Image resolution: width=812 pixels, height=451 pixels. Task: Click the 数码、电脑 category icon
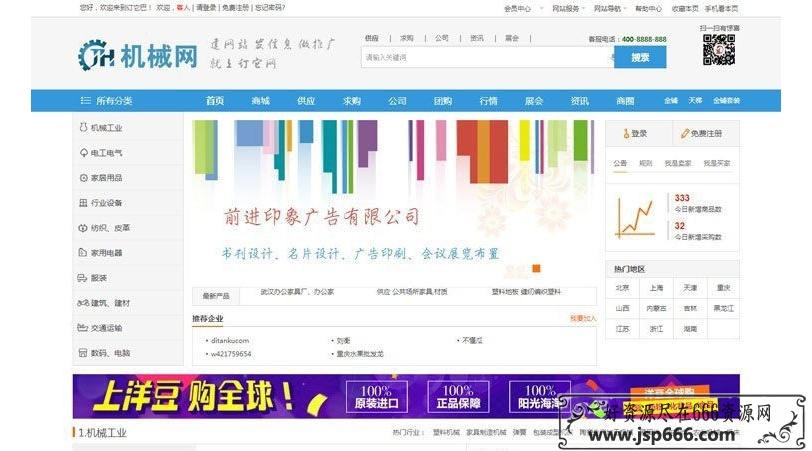tap(83, 353)
